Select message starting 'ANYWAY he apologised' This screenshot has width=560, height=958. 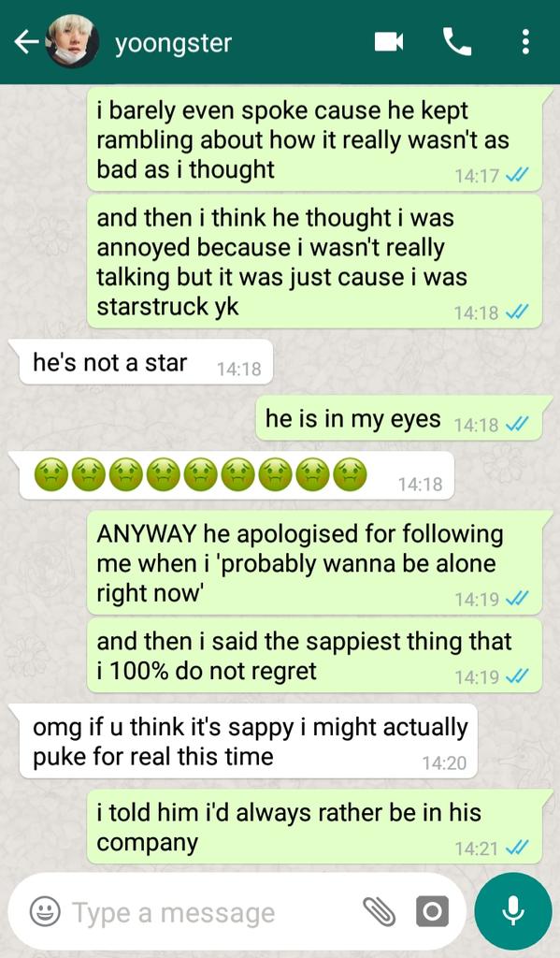(x=314, y=562)
